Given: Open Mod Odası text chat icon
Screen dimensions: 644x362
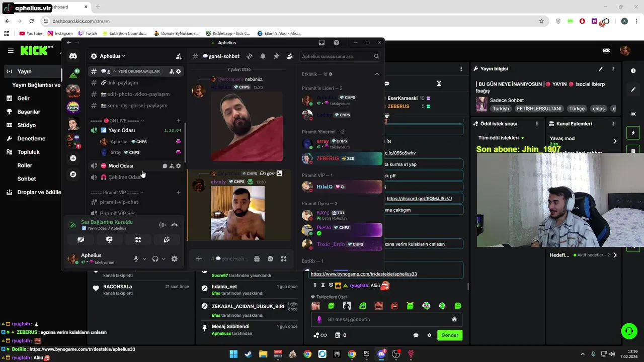Looking at the screenshot, I should point(165,166).
